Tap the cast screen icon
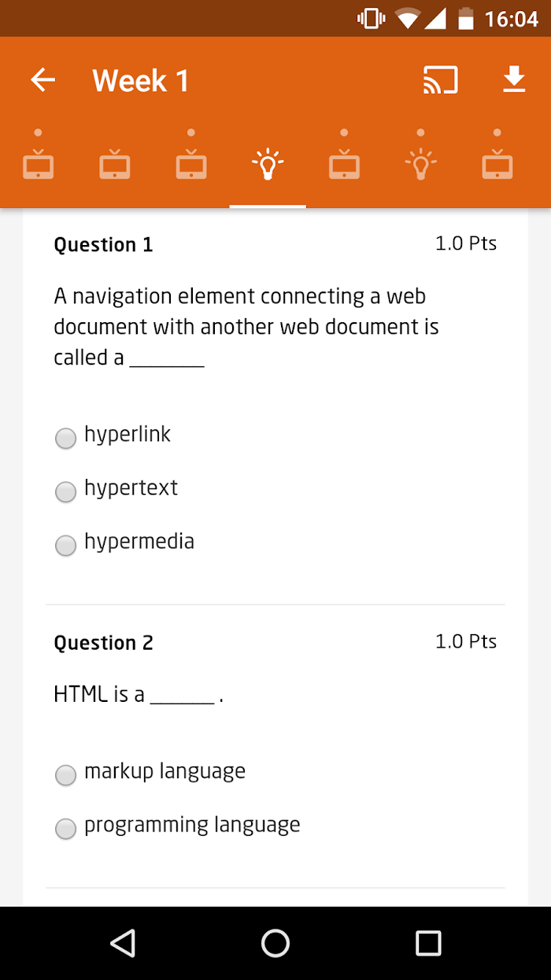The image size is (551, 980). pyautogui.click(x=440, y=80)
